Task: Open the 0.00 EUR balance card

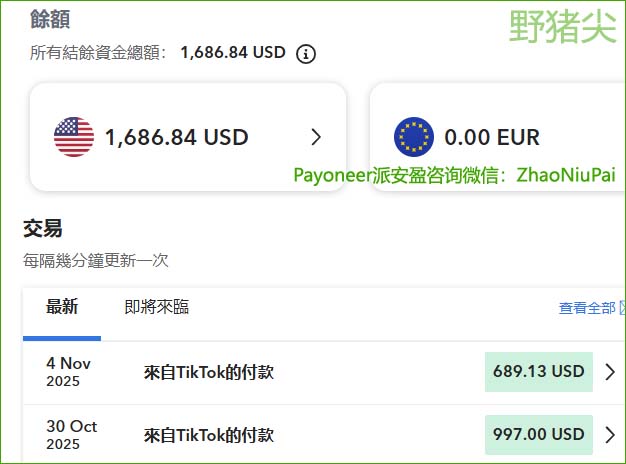Action: tap(497, 137)
